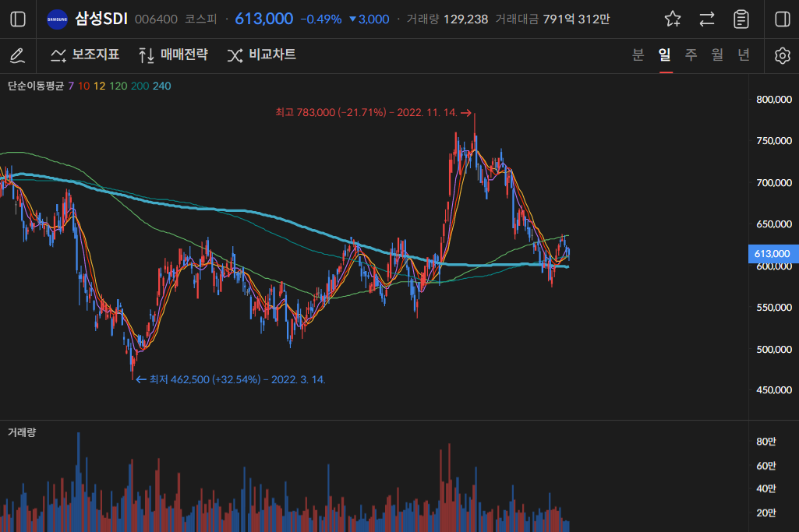Open 비교차트 comparison chart

coord(262,55)
